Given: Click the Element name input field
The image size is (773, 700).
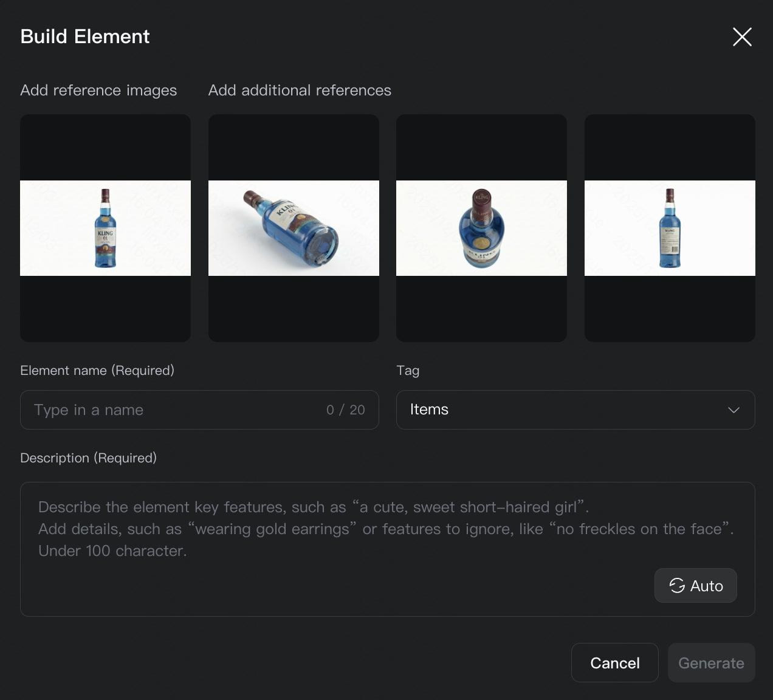Looking at the screenshot, I should pyautogui.click(x=199, y=410).
